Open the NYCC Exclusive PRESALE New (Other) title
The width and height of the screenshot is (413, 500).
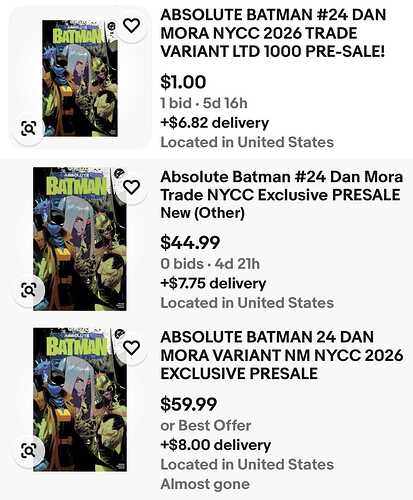[281, 195]
